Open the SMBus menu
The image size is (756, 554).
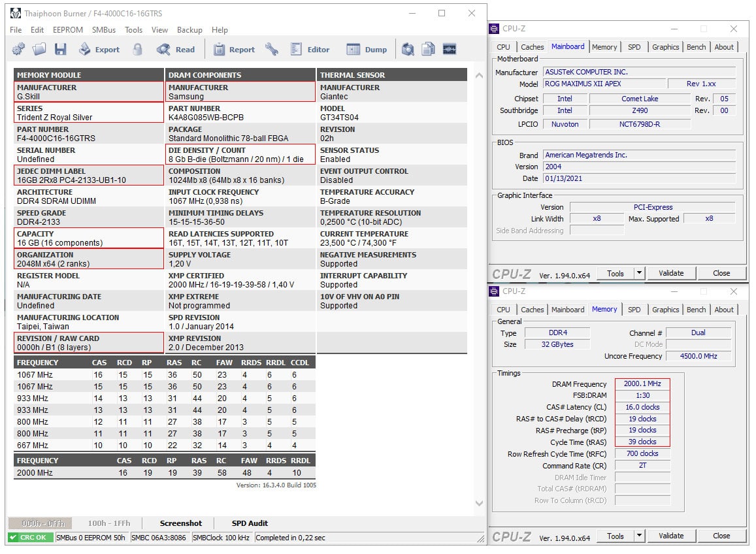coord(104,30)
